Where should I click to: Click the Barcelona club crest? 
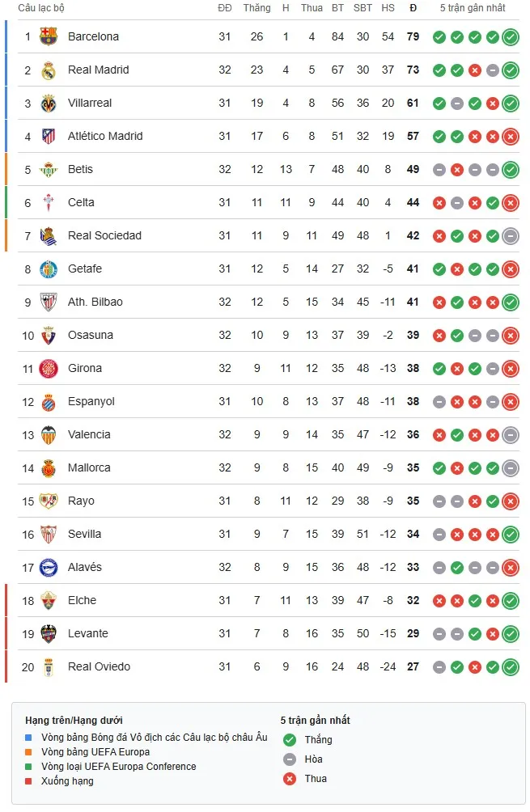50,36
